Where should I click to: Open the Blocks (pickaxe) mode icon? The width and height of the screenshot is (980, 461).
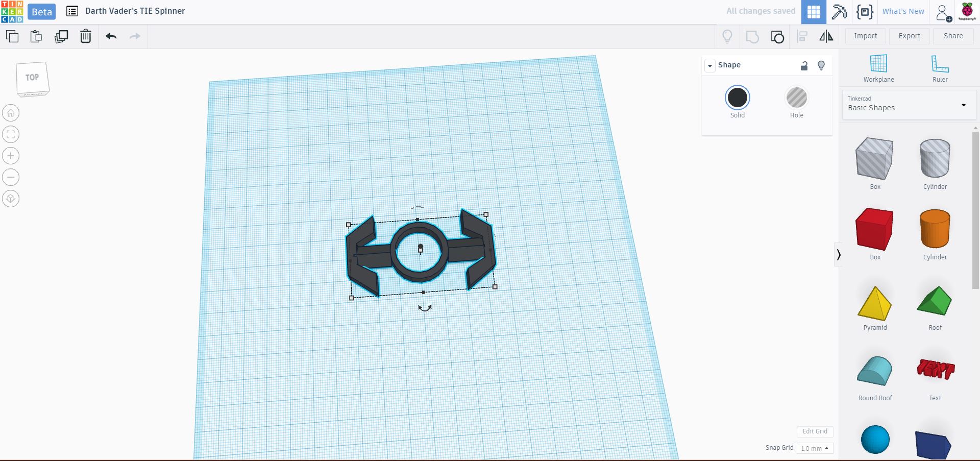839,12
